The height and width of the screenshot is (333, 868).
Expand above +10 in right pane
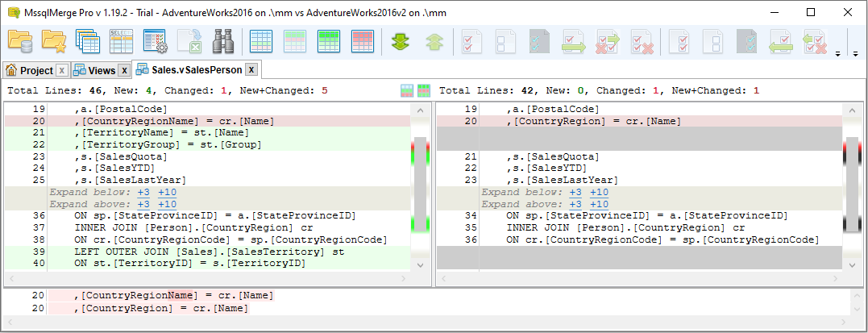(599, 205)
